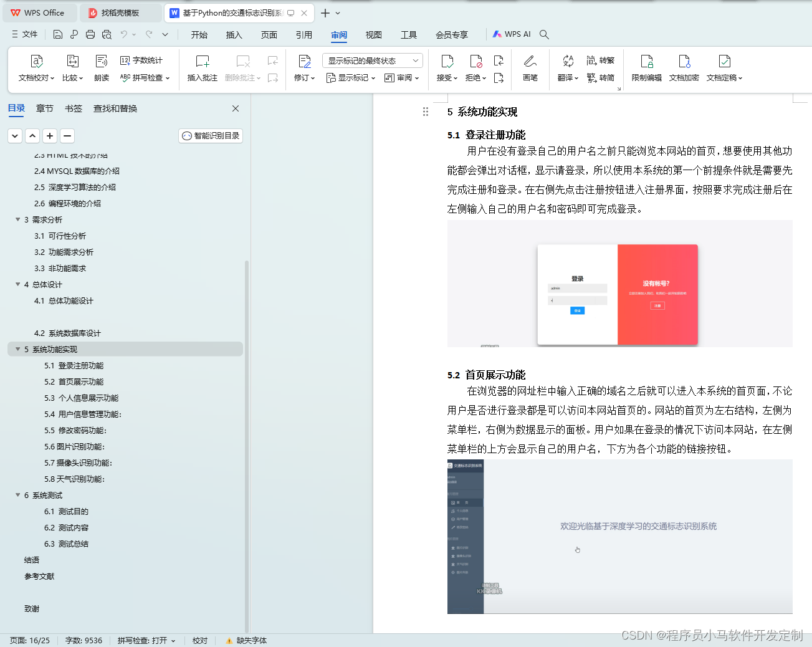The width and height of the screenshot is (812, 647).
Task: Launch the 翻译 translation tool
Action: [x=566, y=69]
